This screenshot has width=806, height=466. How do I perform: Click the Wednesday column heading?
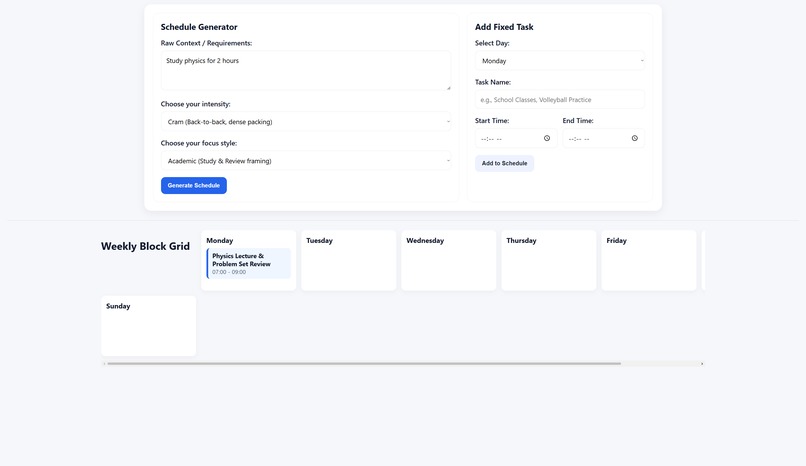pos(425,240)
